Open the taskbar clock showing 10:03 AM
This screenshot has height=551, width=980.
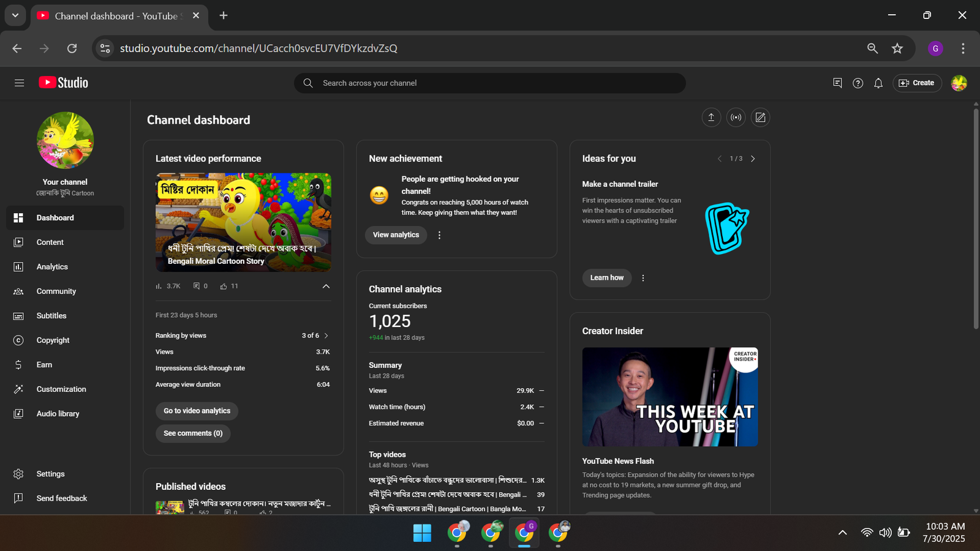[944, 533]
